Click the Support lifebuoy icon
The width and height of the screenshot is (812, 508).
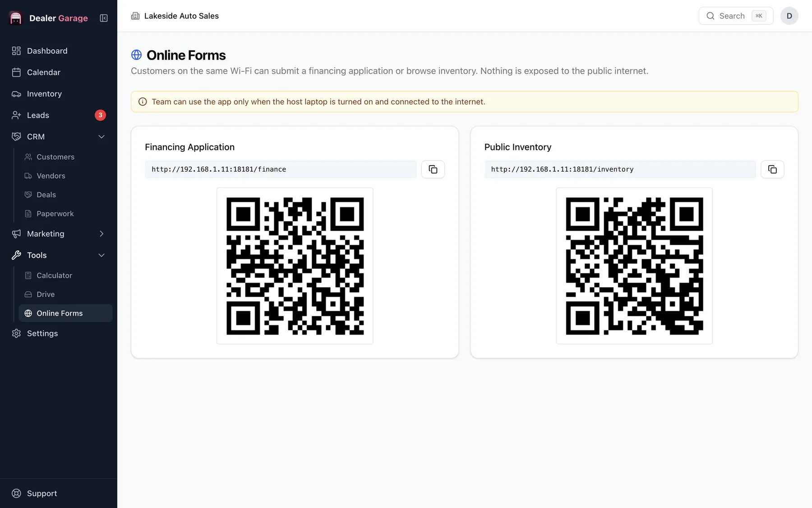click(16, 494)
